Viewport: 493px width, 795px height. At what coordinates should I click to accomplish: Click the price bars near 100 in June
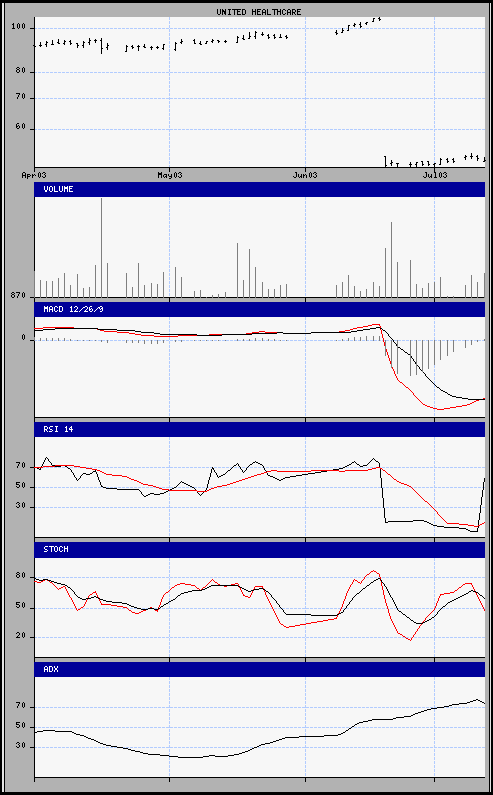coord(358,26)
